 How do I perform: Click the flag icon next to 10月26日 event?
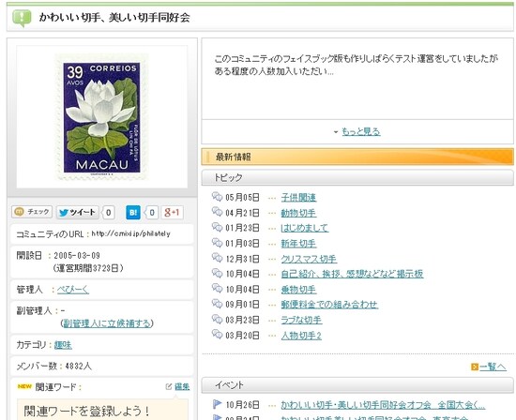click(218, 404)
